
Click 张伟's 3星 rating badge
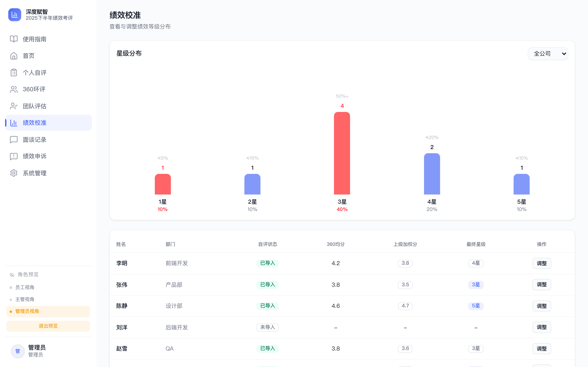pyautogui.click(x=476, y=284)
